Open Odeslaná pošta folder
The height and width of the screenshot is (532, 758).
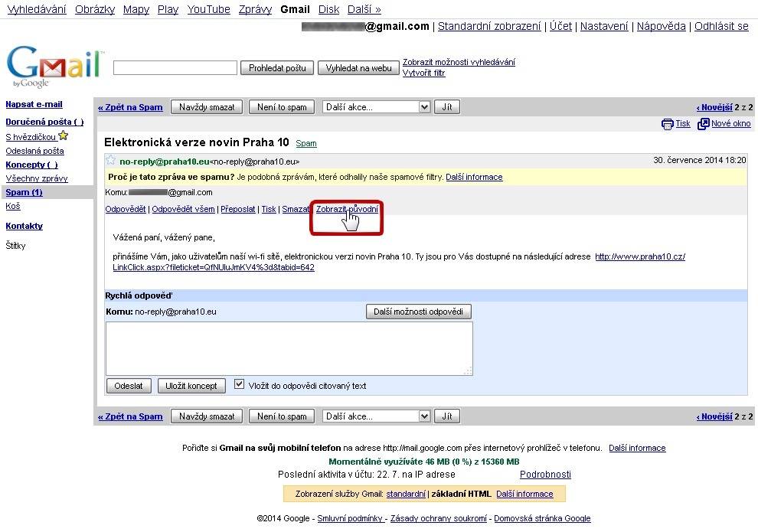tap(34, 151)
